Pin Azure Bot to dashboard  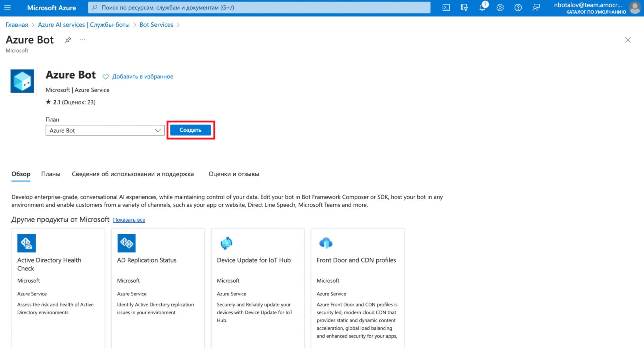tap(68, 40)
